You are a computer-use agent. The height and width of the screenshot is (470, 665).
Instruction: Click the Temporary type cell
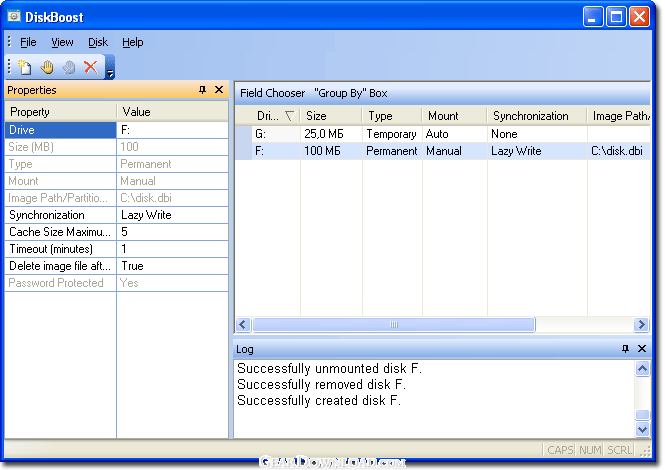(391, 134)
